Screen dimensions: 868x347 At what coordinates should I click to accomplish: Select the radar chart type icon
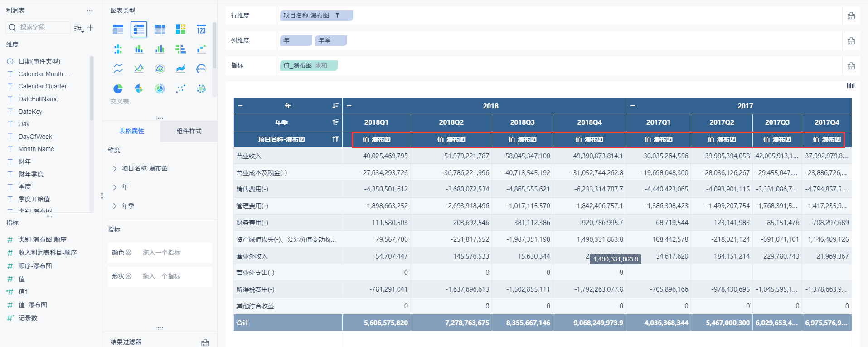[x=160, y=69]
